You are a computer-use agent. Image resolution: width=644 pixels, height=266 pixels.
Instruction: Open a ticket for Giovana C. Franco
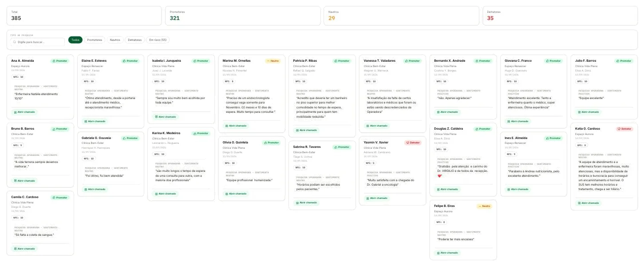coord(518,121)
